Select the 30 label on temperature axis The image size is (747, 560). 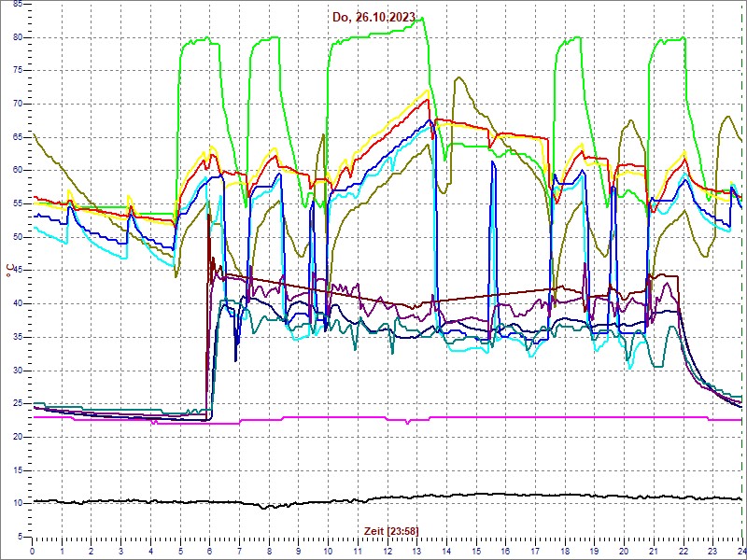coord(17,371)
